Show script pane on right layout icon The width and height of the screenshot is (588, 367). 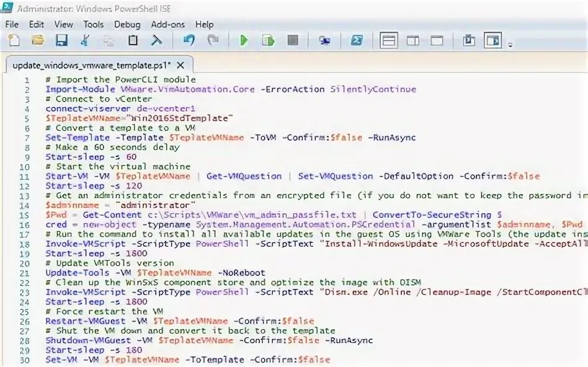click(x=413, y=40)
